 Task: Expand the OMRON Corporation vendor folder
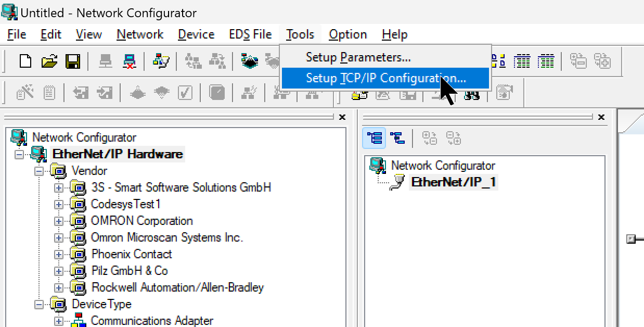click(58, 221)
